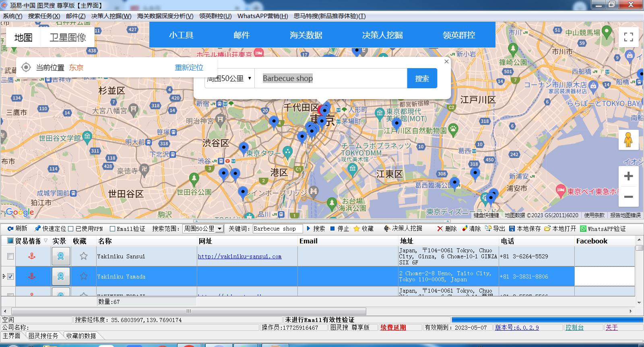Select 地图 map view
The height and width of the screenshot is (347, 644).
tap(23, 37)
